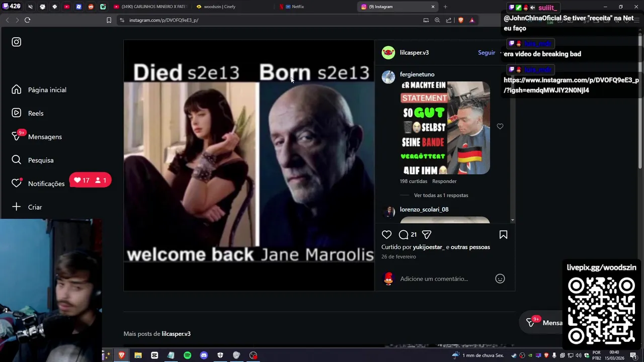Click Seguir to follow lilcasper.v3
Screen dimensions: 644x362
click(487, 52)
